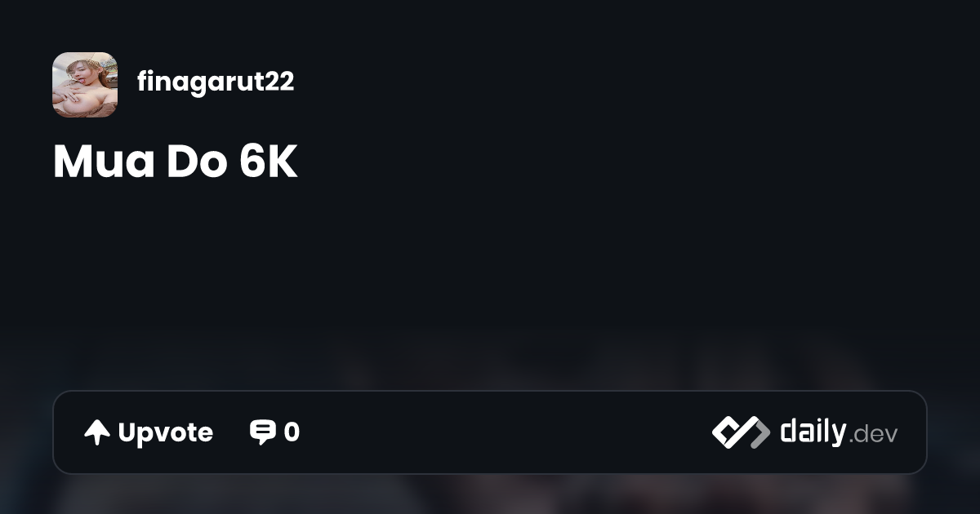Viewport: 980px width, 514px height.
Task: Click the ".dev" suffix of the logo
Action: 873,436
